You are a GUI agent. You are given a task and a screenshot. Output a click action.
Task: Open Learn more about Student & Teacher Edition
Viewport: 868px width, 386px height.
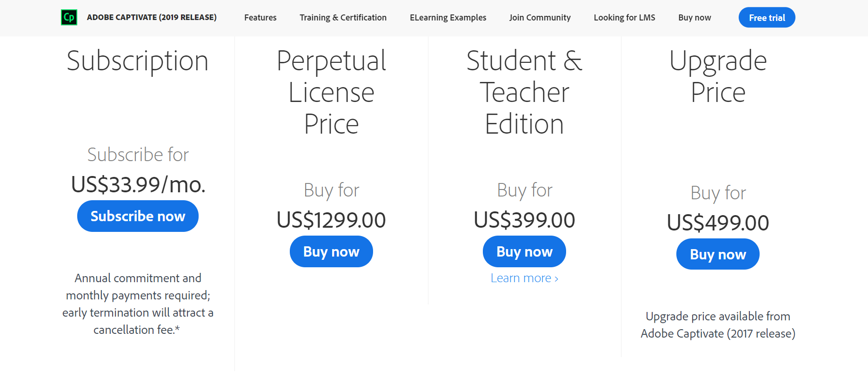point(521,278)
